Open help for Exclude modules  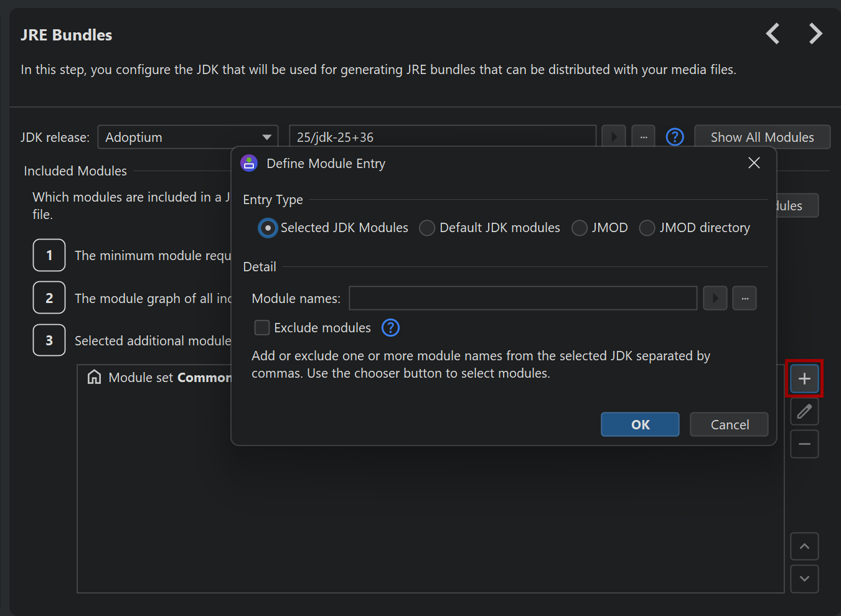(x=390, y=327)
